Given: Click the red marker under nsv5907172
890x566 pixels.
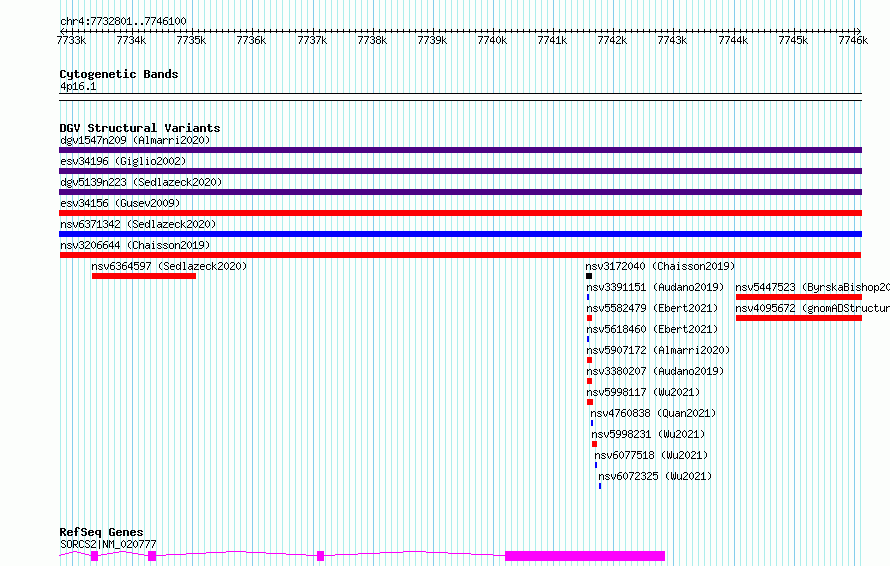Looking at the screenshot, I should (589, 360).
